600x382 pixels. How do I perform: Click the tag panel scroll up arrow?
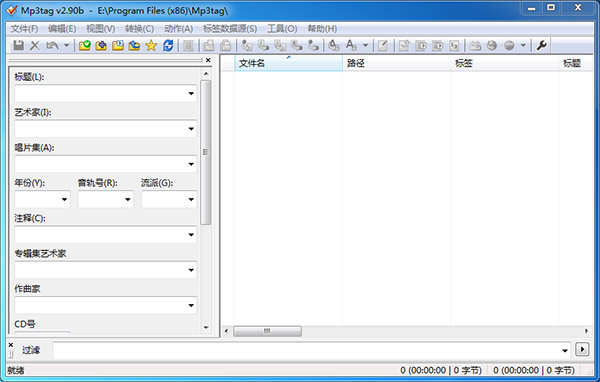tap(206, 74)
